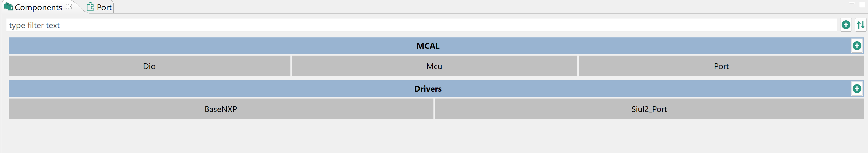Close the Components tab
The image size is (868, 153).
click(69, 7)
